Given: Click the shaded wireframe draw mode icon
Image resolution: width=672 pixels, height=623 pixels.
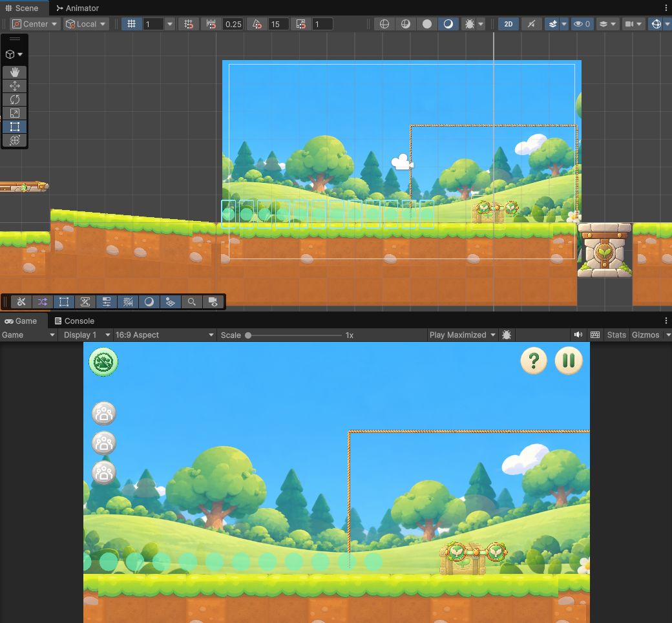Looking at the screenshot, I should coord(405,24).
